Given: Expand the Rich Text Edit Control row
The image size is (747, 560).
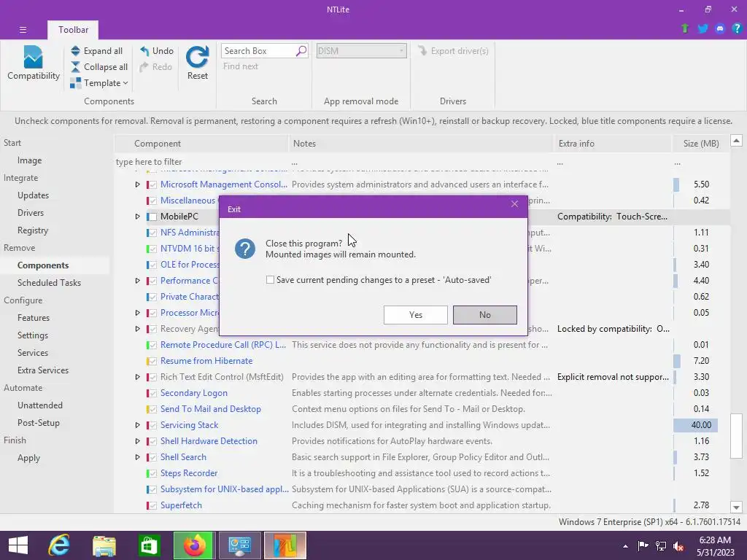Looking at the screenshot, I should 137,377.
